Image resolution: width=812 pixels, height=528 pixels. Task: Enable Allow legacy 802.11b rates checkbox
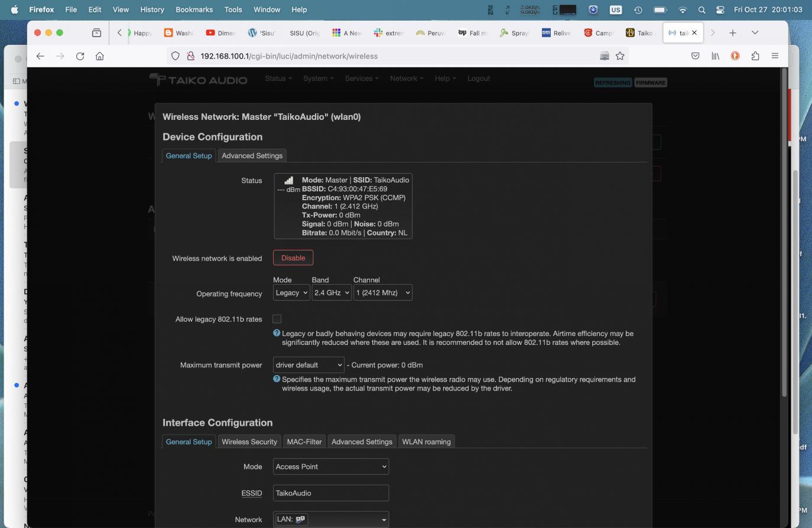click(x=277, y=319)
